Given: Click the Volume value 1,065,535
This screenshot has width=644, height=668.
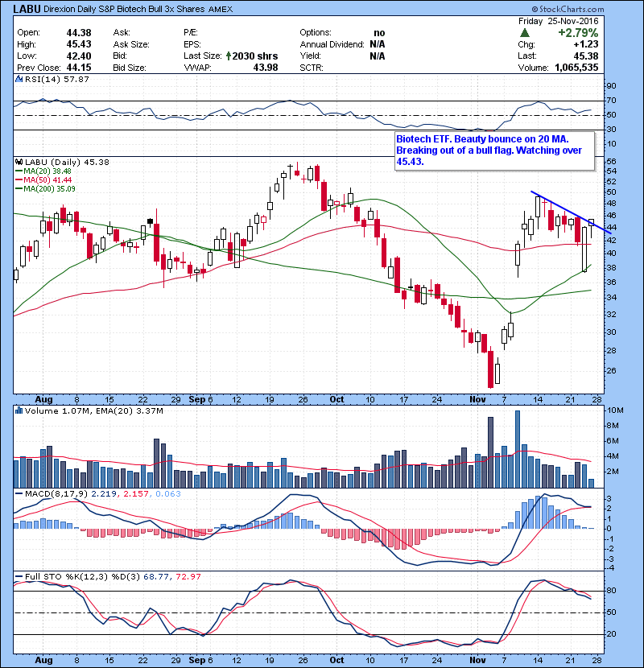Looking at the screenshot, I should click(576, 68).
